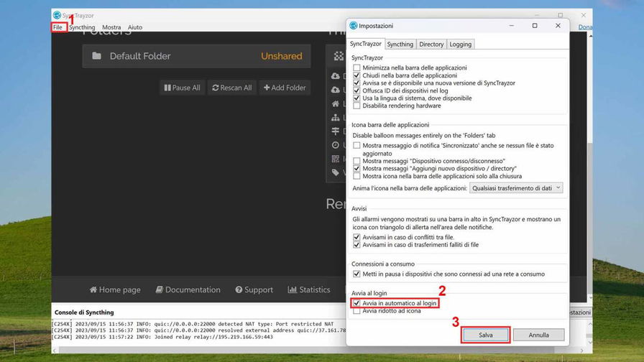Enable 'Disabilita rendering hardware' checkbox
This screenshot has height=362, width=644.
tap(356, 106)
